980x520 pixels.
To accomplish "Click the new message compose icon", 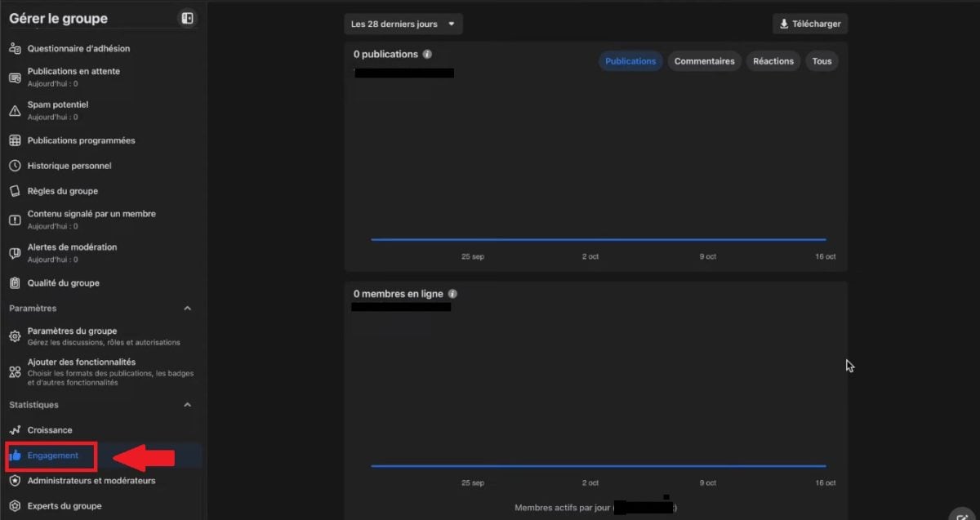I will pos(962,514).
